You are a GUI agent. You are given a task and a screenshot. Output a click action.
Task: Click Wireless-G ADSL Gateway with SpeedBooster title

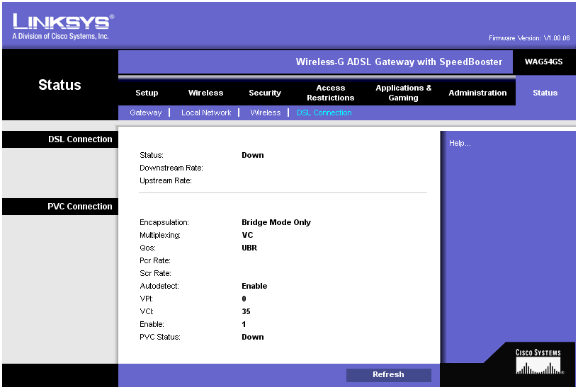pos(399,62)
